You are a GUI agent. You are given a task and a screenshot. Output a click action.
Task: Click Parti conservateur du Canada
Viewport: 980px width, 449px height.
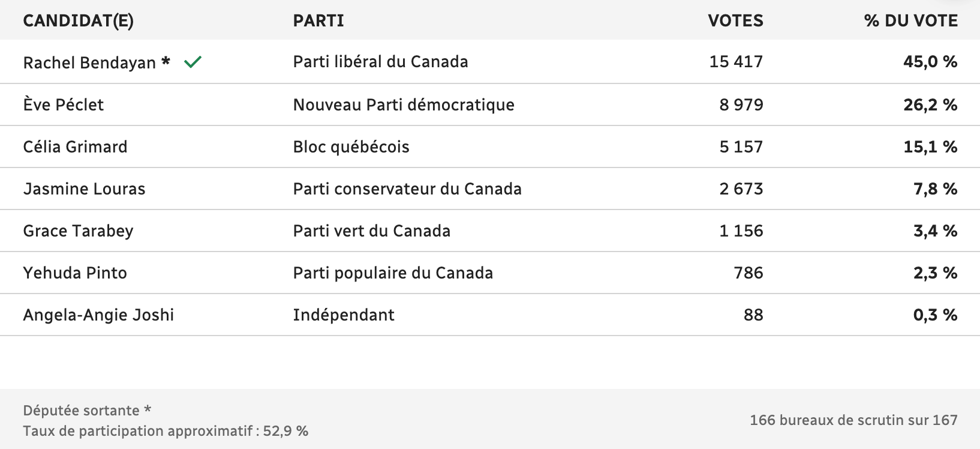[x=407, y=188]
